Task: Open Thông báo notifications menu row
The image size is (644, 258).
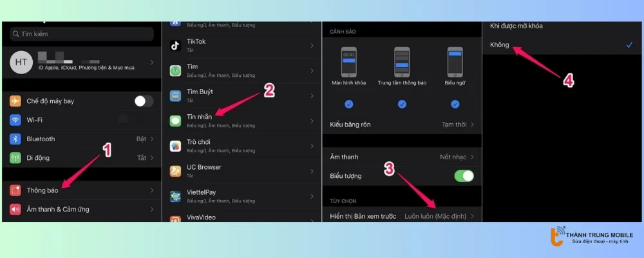Action: (82, 190)
